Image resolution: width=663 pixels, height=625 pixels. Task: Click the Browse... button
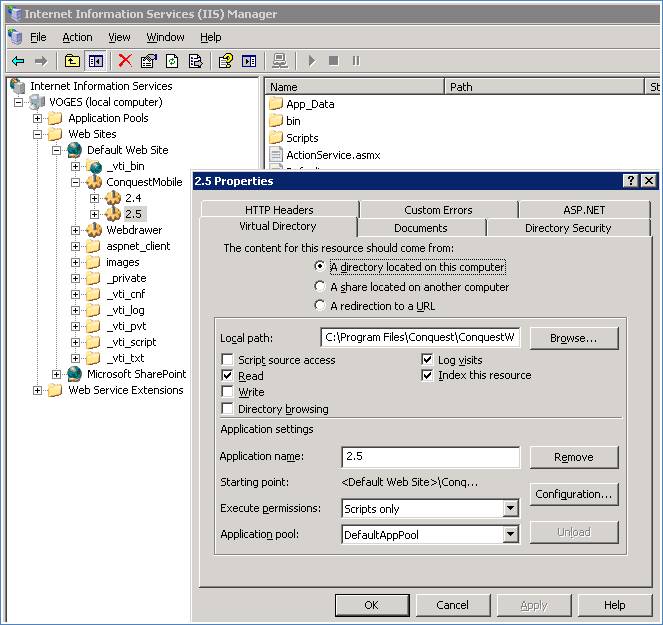click(x=574, y=338)
